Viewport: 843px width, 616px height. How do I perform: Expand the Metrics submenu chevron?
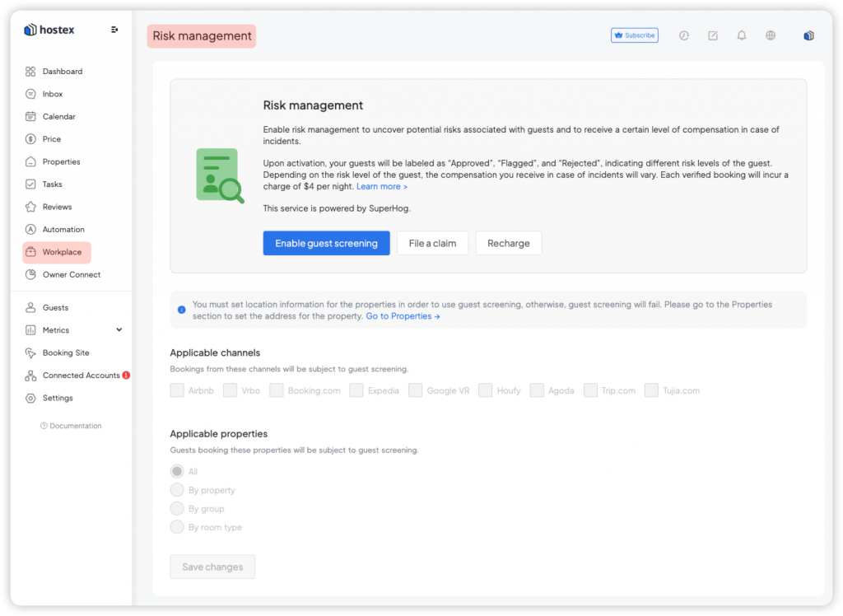[119, 329]
